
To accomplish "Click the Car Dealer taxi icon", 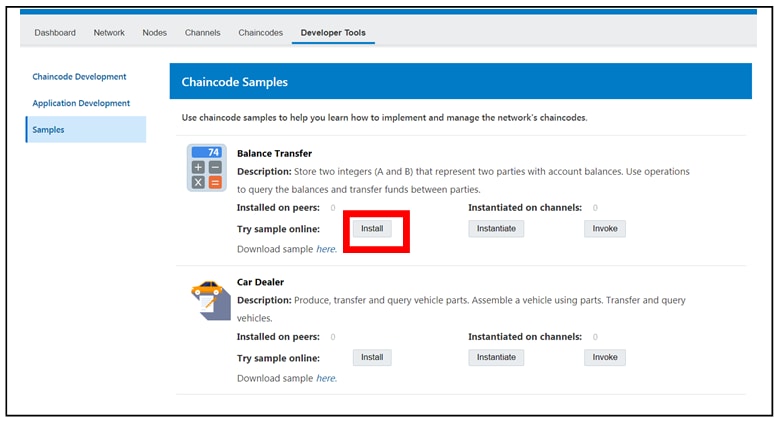I will (209, 299).
